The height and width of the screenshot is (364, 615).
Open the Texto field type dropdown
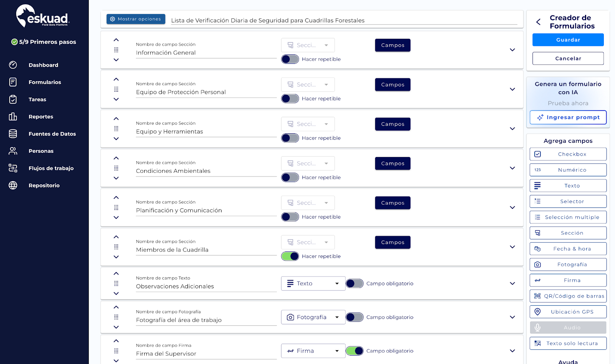[x=313, y=283]
